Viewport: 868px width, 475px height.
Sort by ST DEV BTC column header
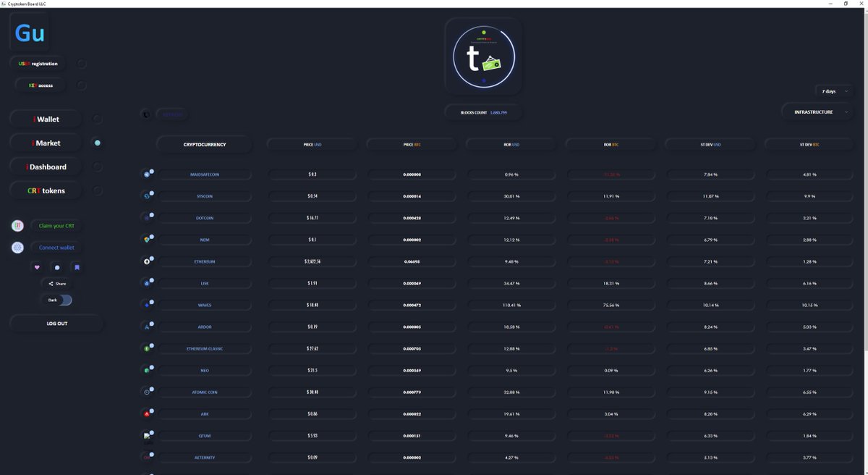tap(810, 145)
